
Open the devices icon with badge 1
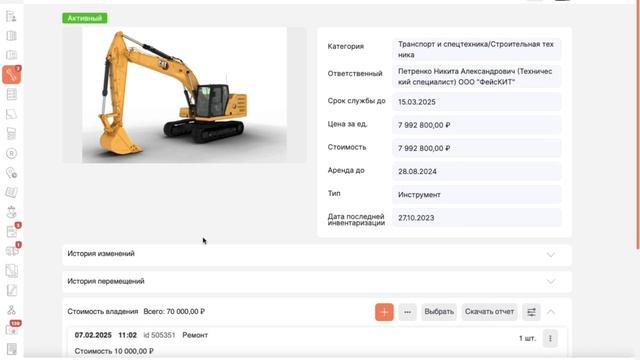coord(12,251)
